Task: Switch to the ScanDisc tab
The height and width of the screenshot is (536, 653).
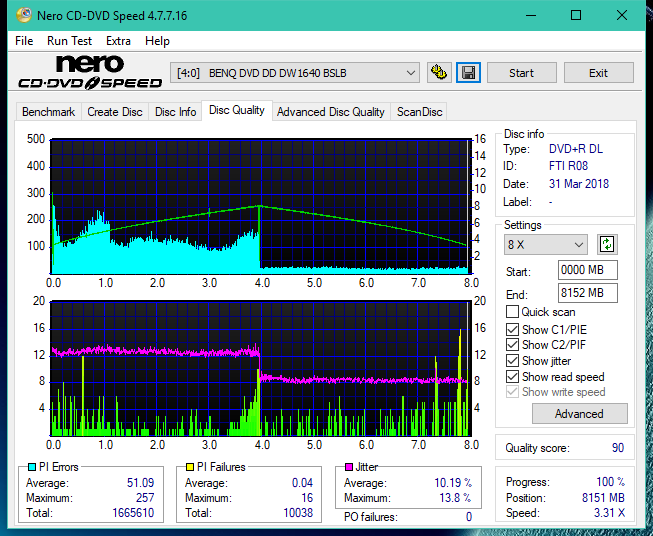Action: pos(419,112)
